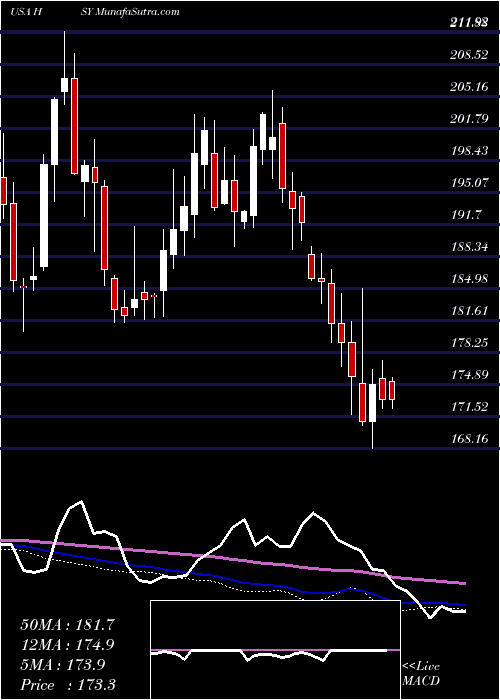Click the 201.79 price axis label
This screenshot has height=700, width=500.
click(x=469, y=119)
